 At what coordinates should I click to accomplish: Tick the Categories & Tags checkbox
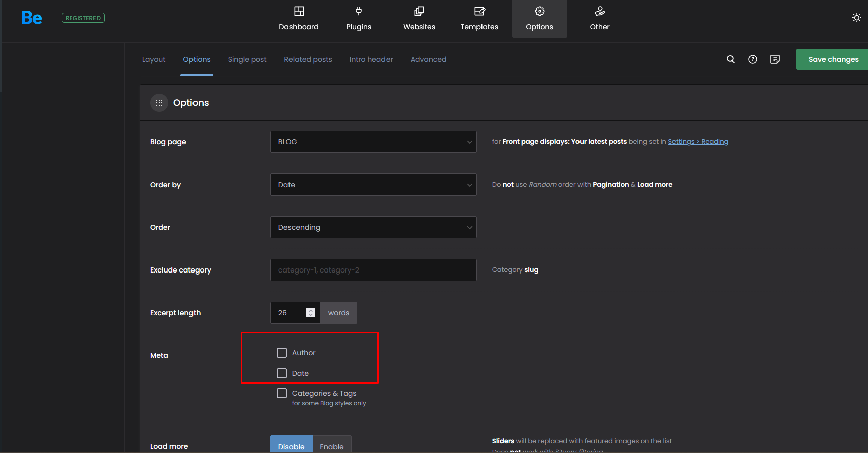[282, 393]
